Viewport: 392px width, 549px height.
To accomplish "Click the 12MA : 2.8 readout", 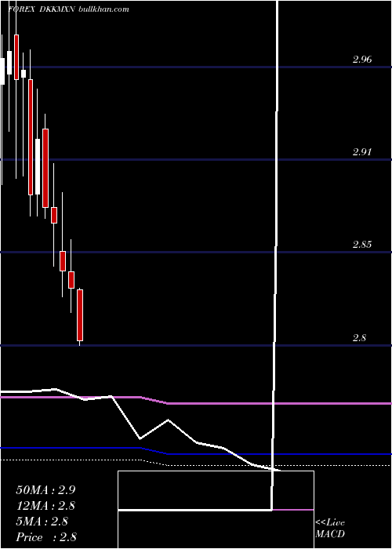I will (x=45, y=506).
